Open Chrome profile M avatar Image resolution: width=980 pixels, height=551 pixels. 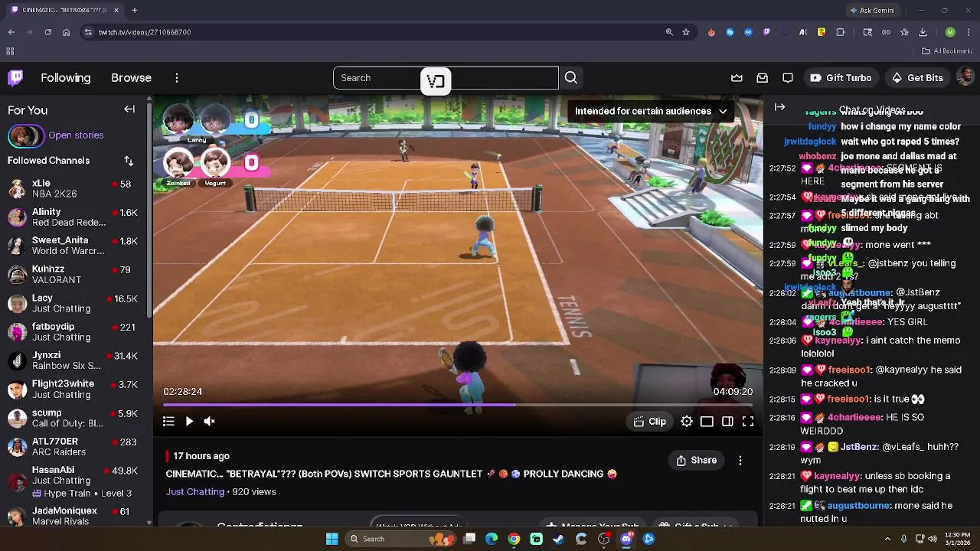coord(950,32)
